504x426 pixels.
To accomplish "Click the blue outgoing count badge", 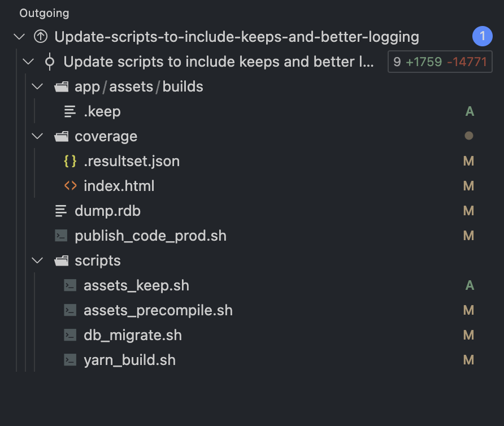I will [x=482, y=37].
